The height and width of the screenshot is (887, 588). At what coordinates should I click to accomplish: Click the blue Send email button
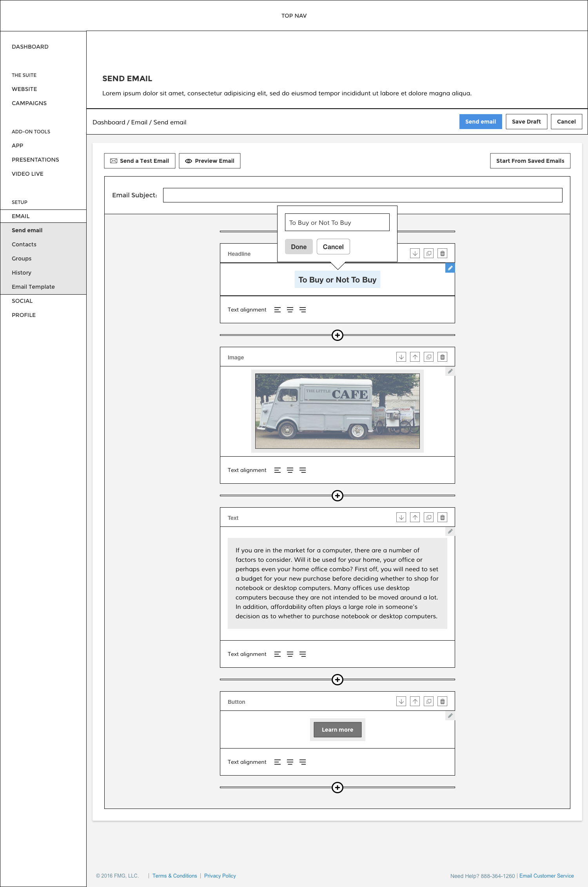click(480, 122)
